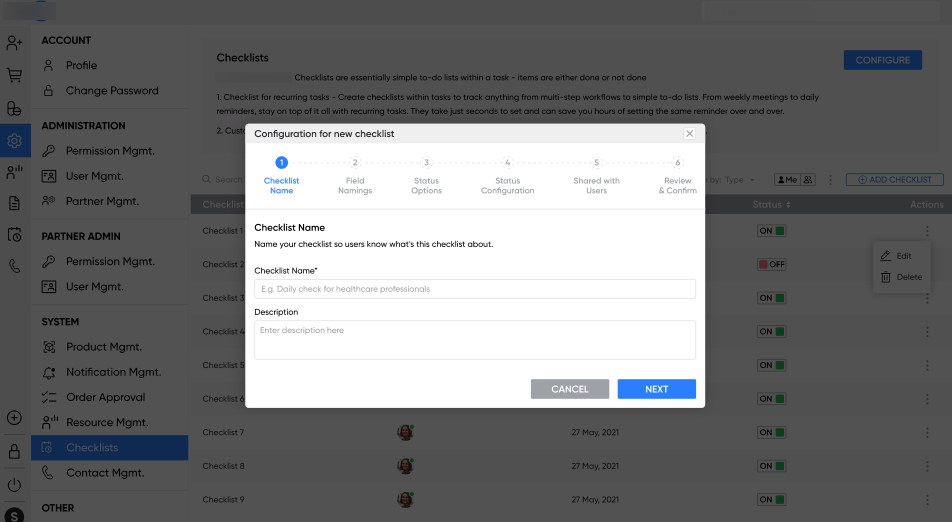
Task: Click the plus circle icon in left rail
Action: click(x=14, y=418)
